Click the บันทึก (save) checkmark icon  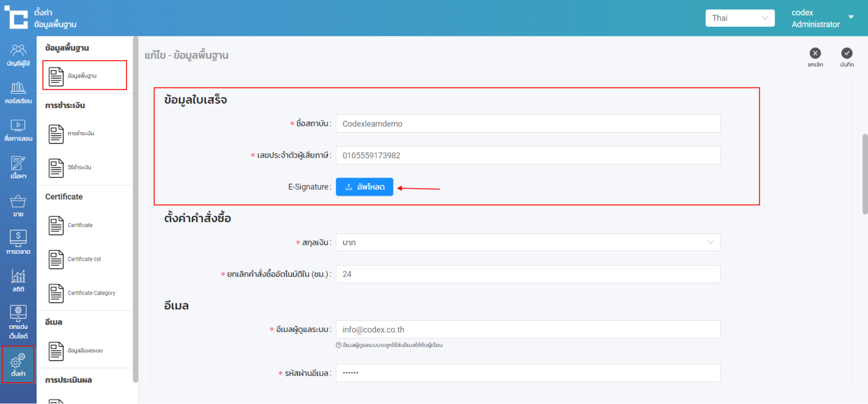coord(847,54)
